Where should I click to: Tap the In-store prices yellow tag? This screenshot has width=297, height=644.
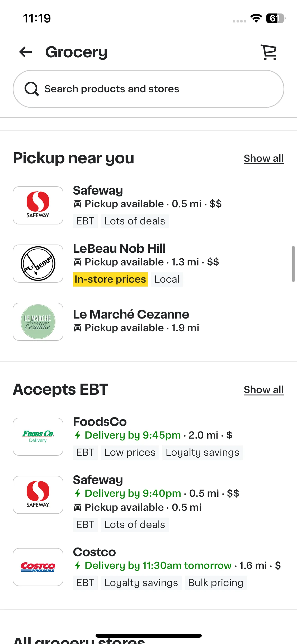point(110,279)
